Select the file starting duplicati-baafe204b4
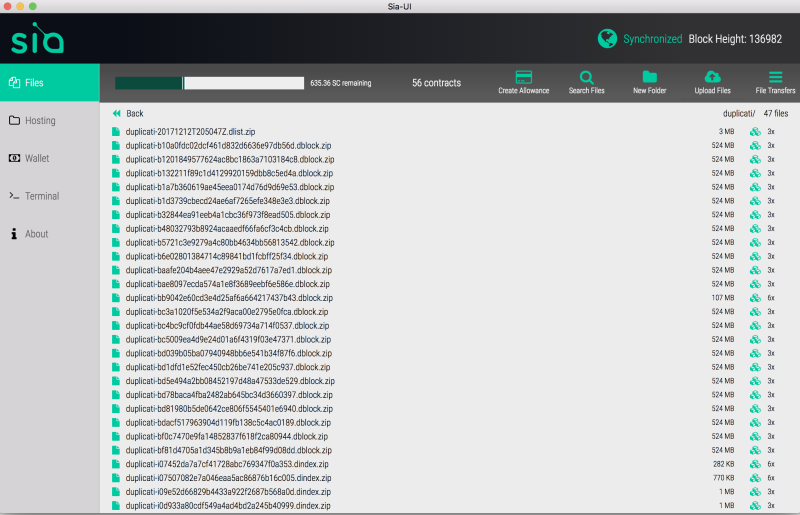 click(x=229, y=270)
